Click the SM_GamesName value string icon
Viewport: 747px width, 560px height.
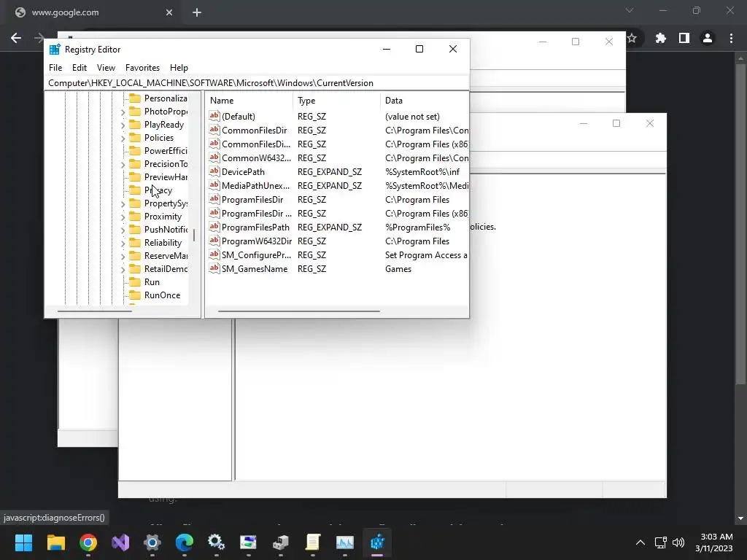[x=214, y=268]
